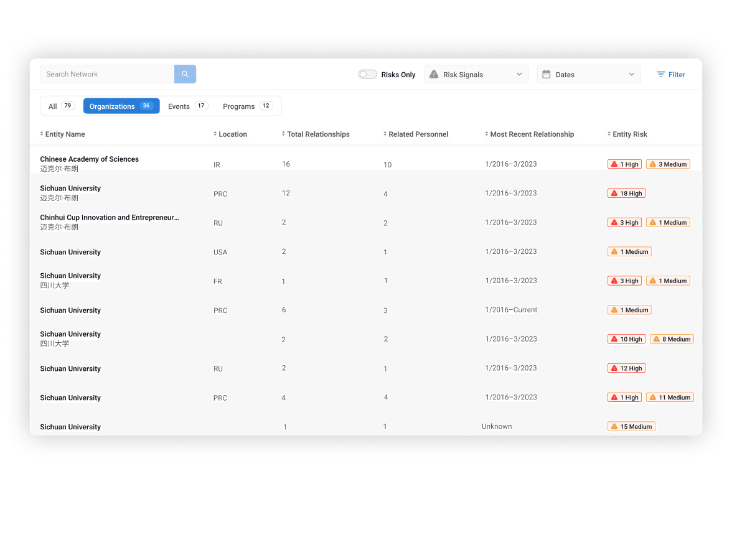Sort by Most Recent Relationship arrows
The width and height of the screenshot is (732, 560).
487,134
